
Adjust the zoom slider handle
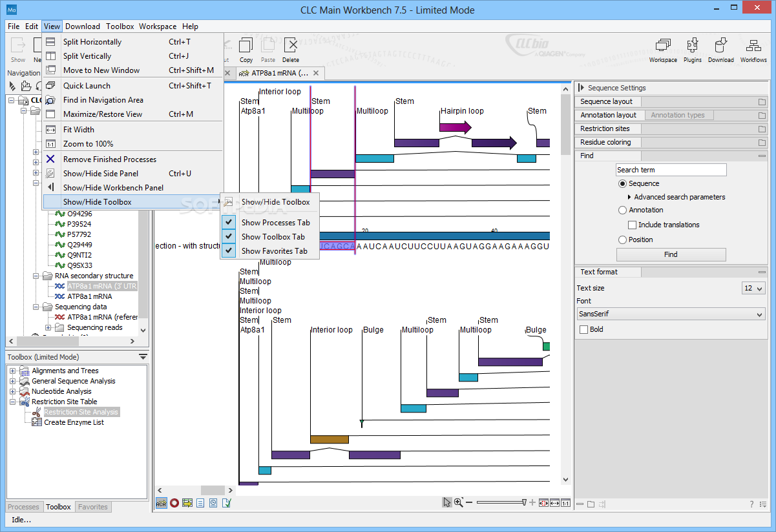524,502
